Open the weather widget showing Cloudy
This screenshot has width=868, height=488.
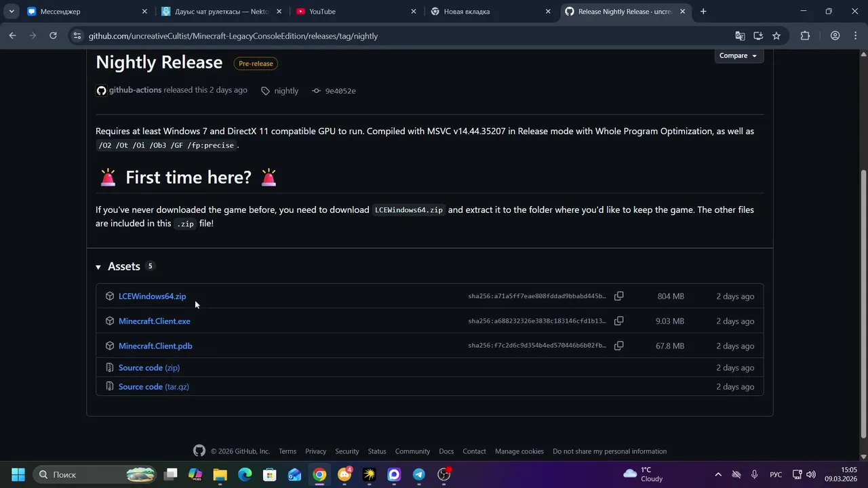click(x=643, y=474)
